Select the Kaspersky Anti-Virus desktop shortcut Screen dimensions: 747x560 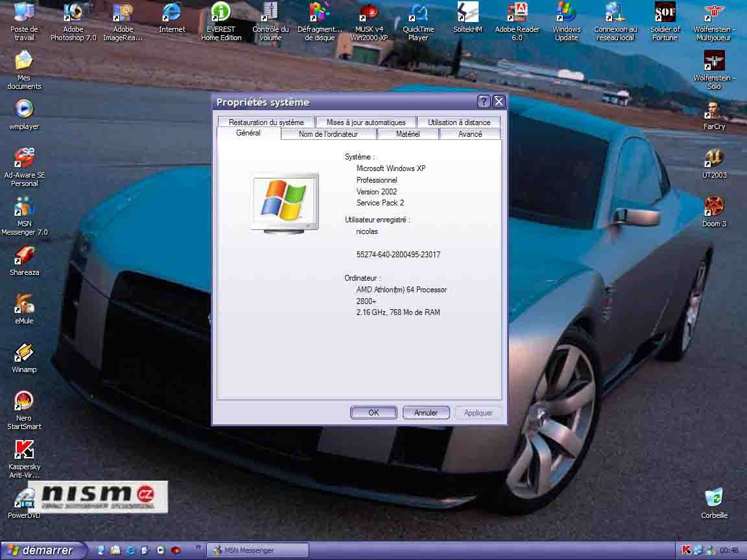coord(24,459)
